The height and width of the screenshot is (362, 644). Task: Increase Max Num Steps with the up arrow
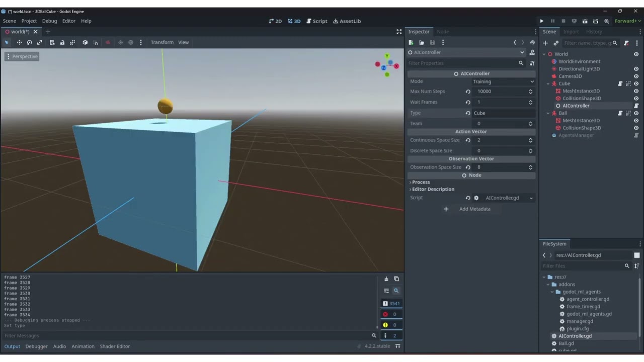[x=530, y=89]
